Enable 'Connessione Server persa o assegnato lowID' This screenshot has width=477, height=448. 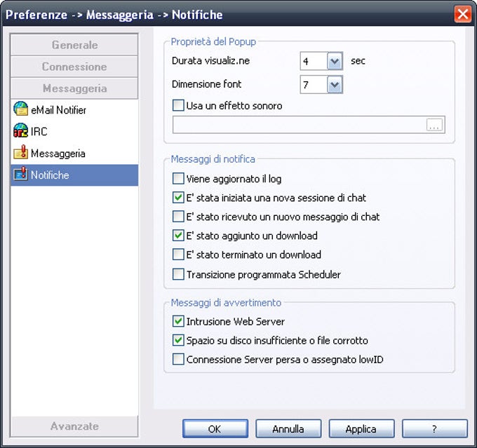point(178,360)
